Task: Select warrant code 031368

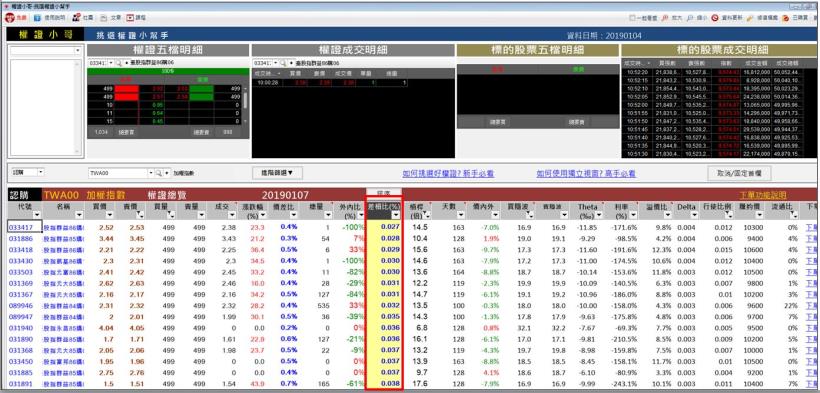Action: (x=21, y=350)
